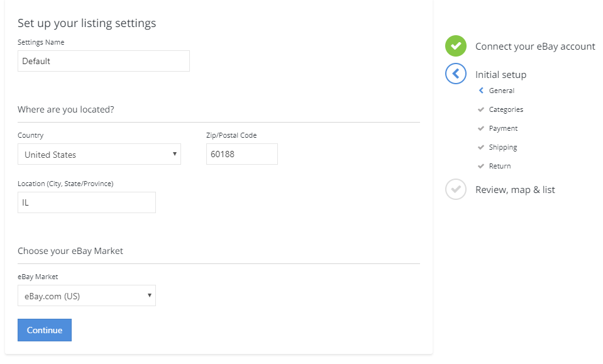
Task: Go to the General setup step
Action: tap(502, 91)
